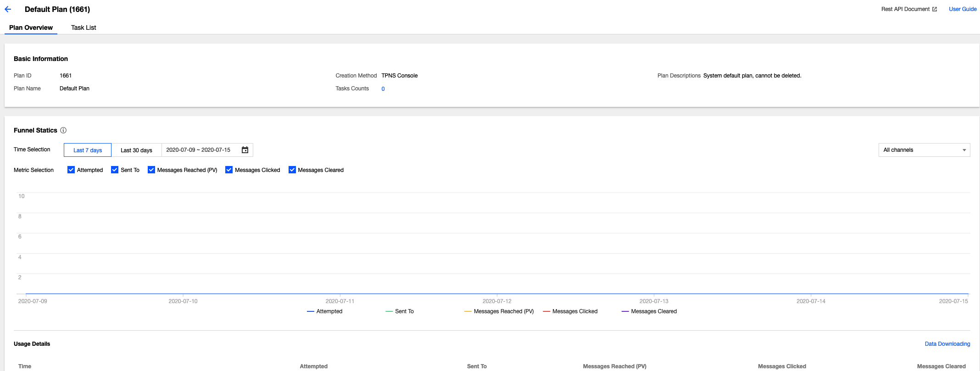Select the Last 30 days range
The image size is (980, 371).
click(x=136, y=150)
